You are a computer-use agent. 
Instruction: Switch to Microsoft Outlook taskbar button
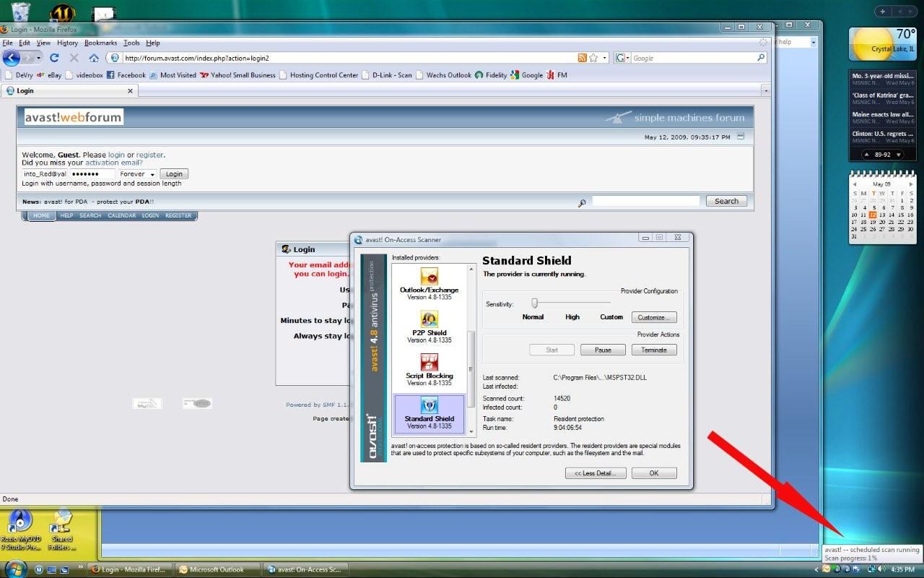click(218, 569)
